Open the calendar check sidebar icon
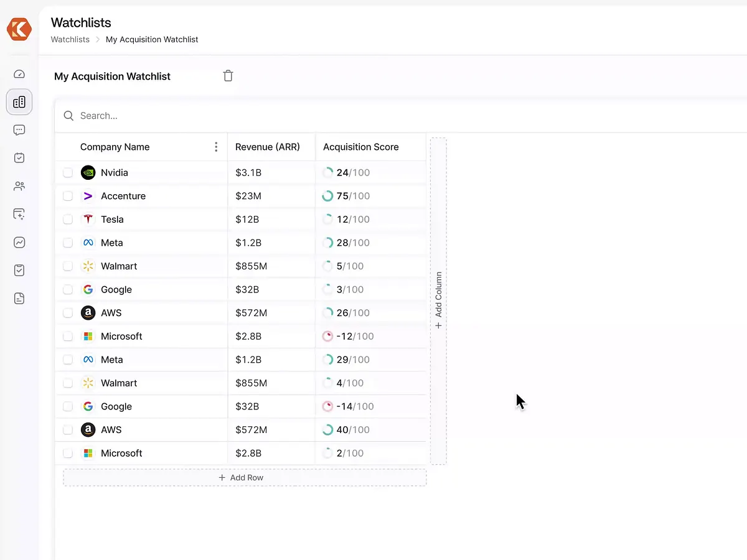This screenshot has height=560, width=747. pyautogui.click(x=19, y=158)
